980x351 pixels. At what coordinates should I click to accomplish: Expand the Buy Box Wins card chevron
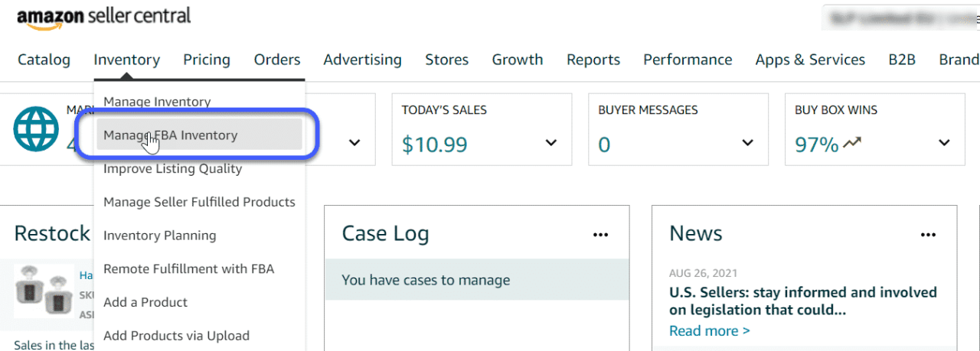click(944, 143)
